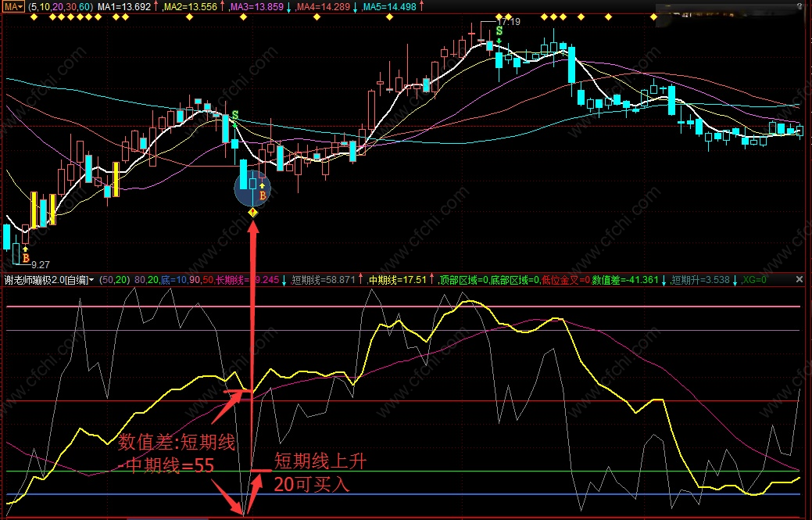Click the green S sell signal near 17.19
Viewport: 812px width, 520px height.
[x=499, y=30]
